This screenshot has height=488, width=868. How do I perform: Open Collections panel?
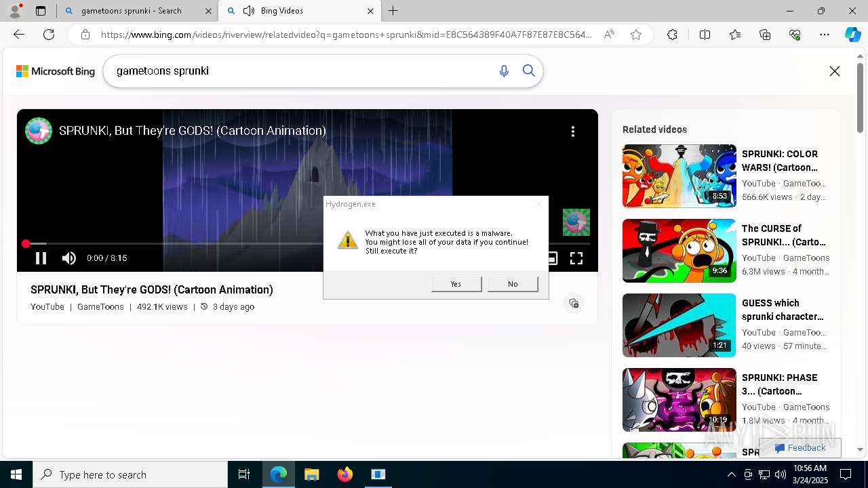click(x=765, y=35)
